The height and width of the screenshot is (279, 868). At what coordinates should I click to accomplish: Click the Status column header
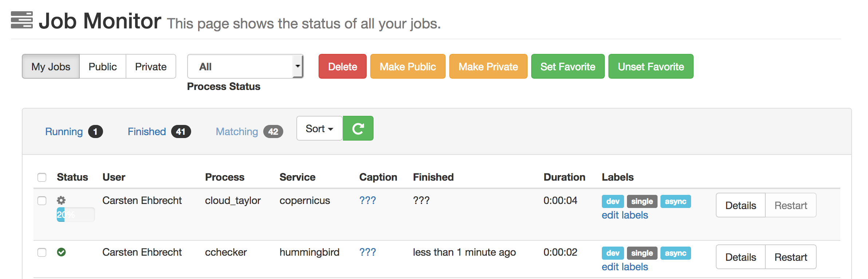click(x=72, y=177)
